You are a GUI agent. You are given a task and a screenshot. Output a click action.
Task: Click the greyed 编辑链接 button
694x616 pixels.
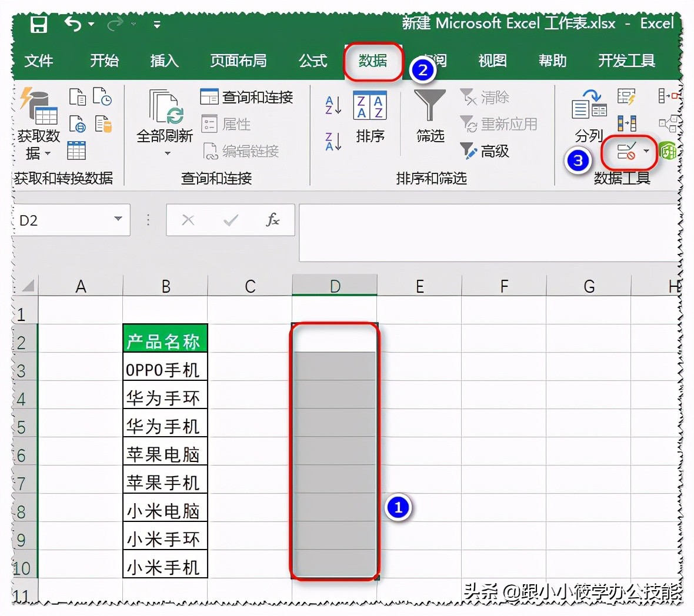click(x=241, y=151)
